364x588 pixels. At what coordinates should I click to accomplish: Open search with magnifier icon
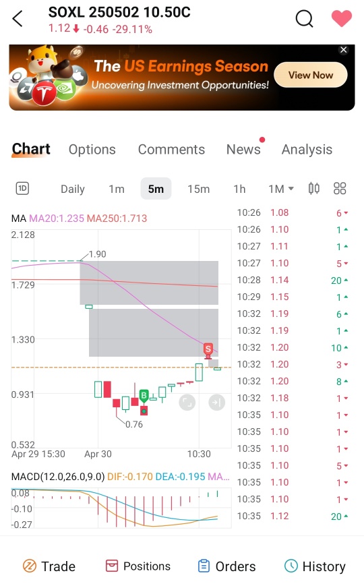point(304,18)
